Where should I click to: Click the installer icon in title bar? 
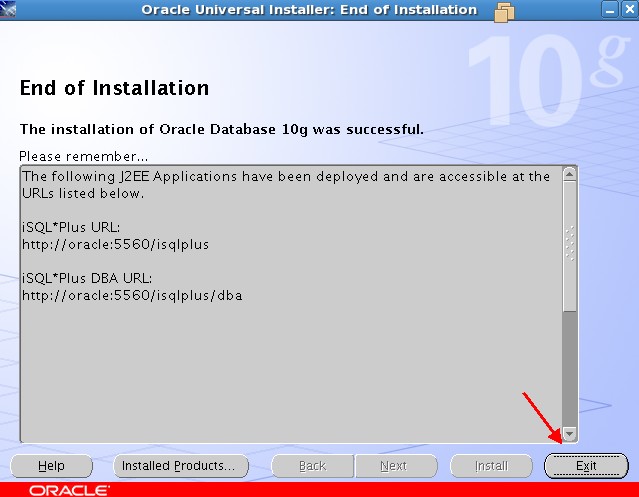pyautogui.click(x=8, y=9)
